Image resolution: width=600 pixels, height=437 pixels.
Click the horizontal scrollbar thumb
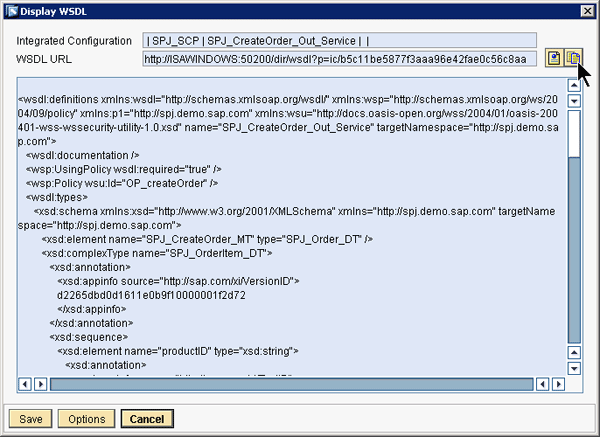pos(290,383)
